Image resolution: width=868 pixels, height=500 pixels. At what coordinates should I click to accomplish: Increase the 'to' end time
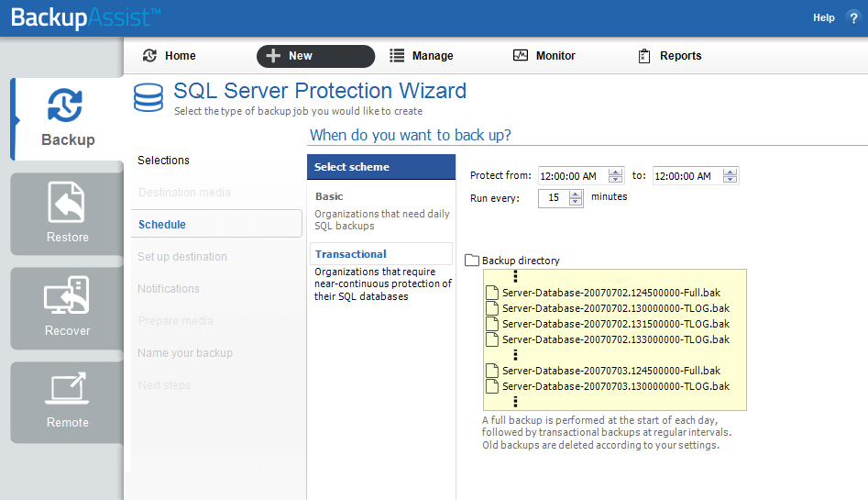(x=730, y=172)
